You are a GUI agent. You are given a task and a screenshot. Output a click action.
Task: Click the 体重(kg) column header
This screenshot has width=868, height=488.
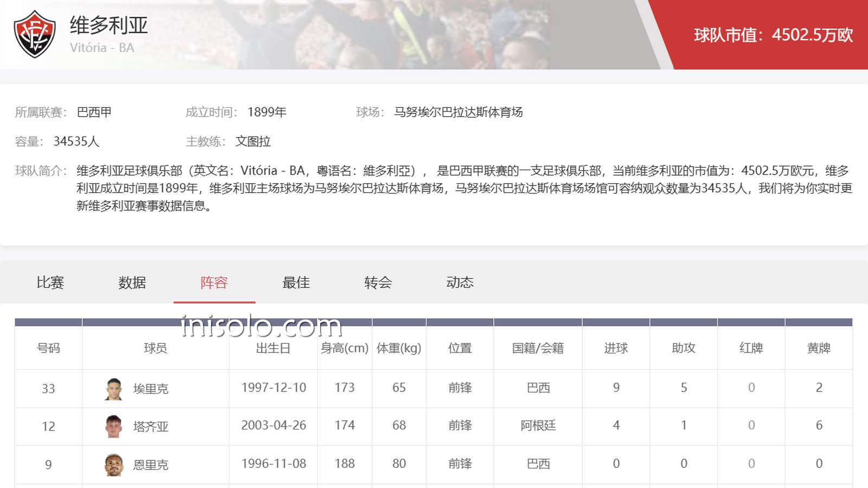[399, 348]
